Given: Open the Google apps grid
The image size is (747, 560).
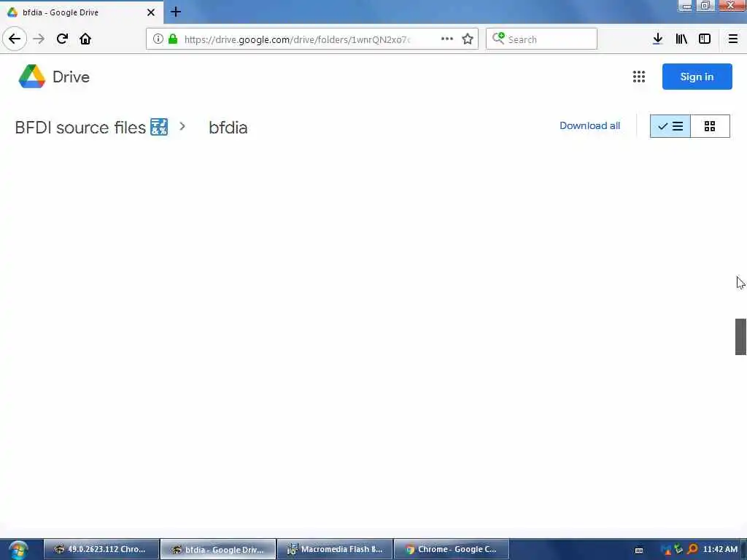Looking at the screenshot, I should click(x=639, y=77).
